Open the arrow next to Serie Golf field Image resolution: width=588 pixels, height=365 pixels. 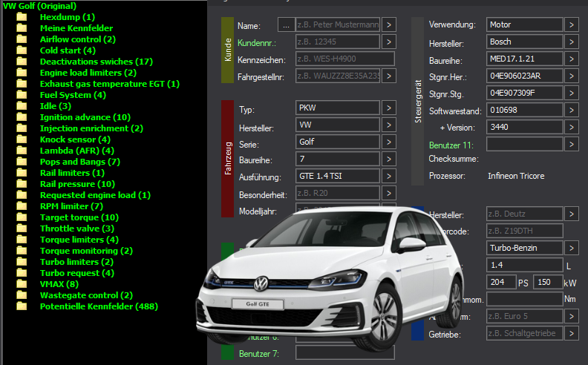[389, 142]
